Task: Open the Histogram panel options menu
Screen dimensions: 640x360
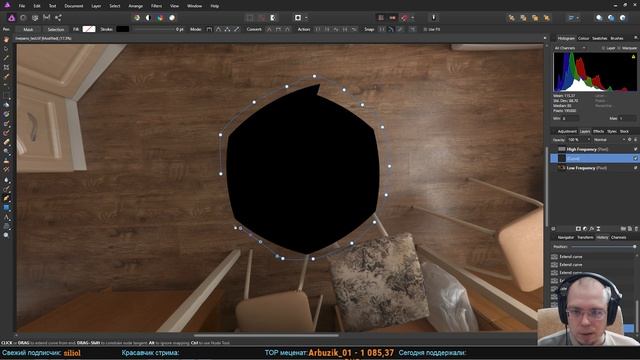Action: (x=636, y=38)
